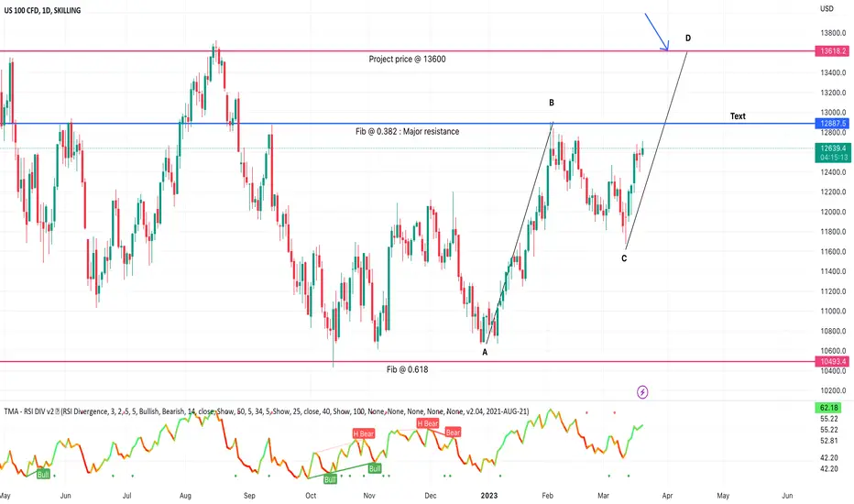Click the 10200.0 price scale value
The image size is (854, 504).
pyautogui.click(x=833, y=390)
